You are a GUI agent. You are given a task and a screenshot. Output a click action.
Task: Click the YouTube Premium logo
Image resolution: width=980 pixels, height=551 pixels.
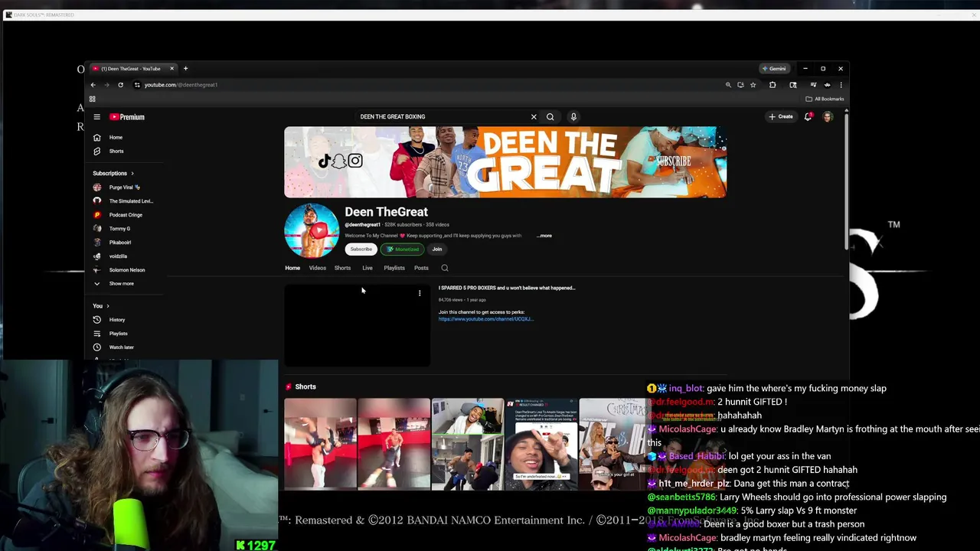(127, 117)
